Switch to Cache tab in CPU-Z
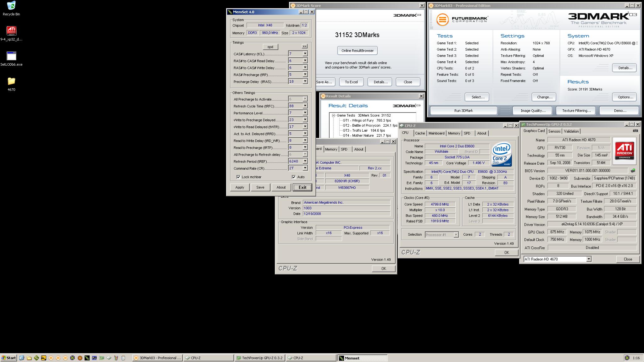 click(x=420, y=133)
